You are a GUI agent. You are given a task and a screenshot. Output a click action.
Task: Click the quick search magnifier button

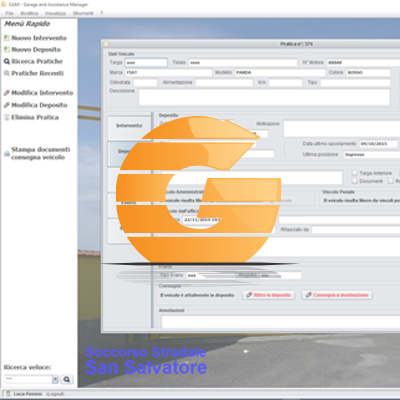tap(67, 379)
